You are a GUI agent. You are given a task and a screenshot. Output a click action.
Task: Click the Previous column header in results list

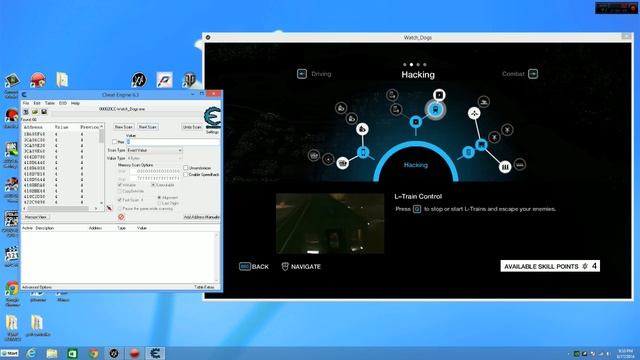pos(89,127)
